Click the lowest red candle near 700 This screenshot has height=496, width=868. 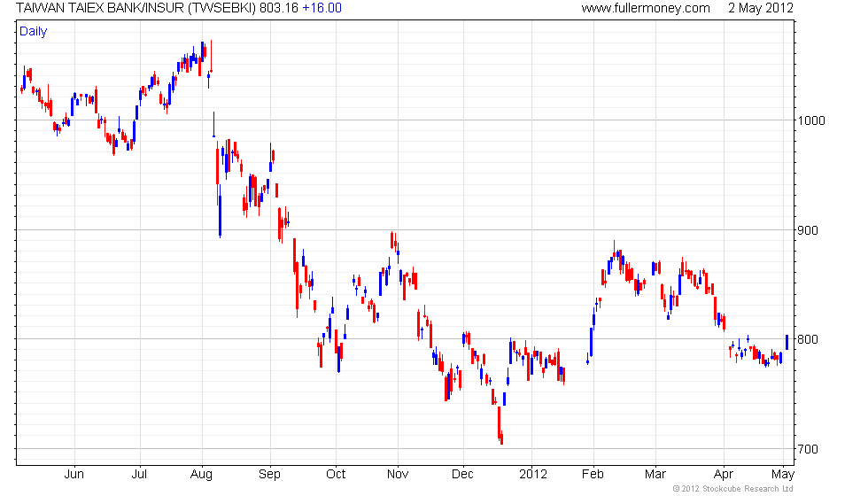[x=501, y=438]
